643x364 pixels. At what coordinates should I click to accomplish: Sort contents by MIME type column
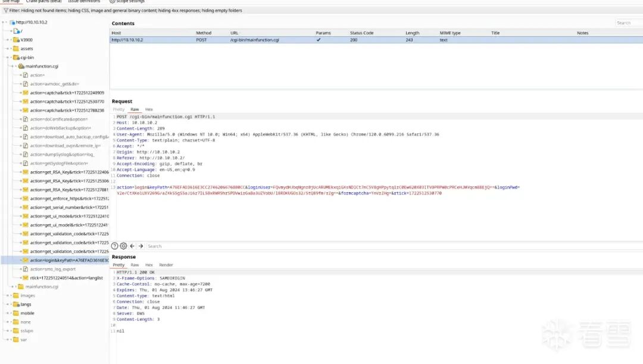click(450, 33)
